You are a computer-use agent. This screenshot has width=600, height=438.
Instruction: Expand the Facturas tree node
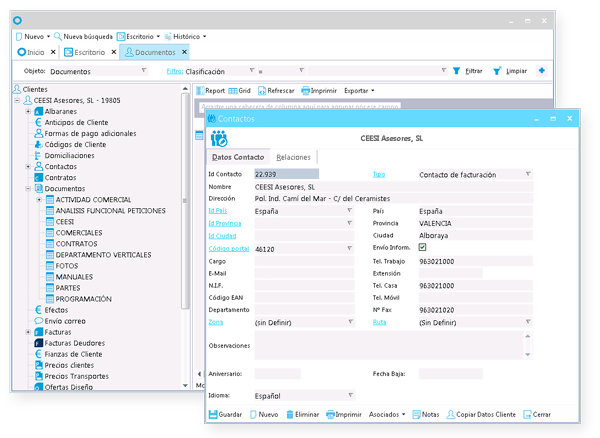click(28, 332)
